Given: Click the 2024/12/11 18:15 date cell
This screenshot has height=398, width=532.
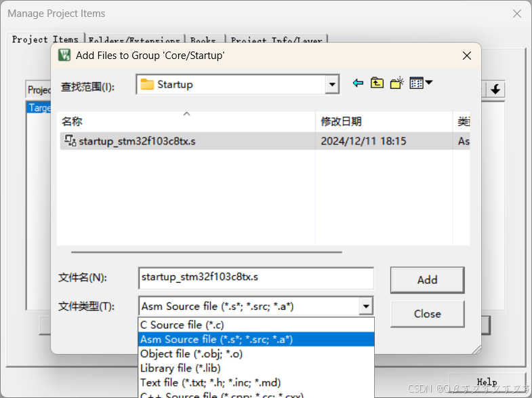Looking at the screenshot, I should (x=363, y=141).
